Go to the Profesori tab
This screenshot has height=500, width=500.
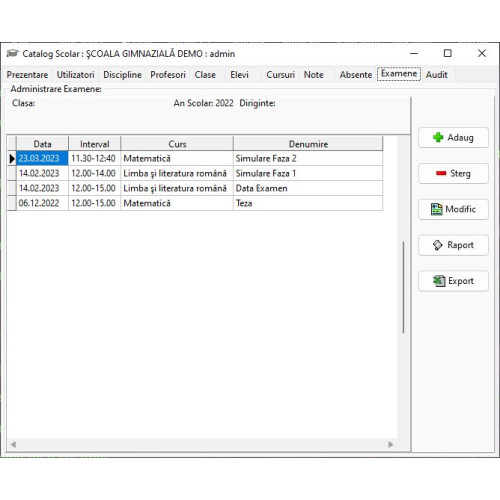click(x=168, y=75)
